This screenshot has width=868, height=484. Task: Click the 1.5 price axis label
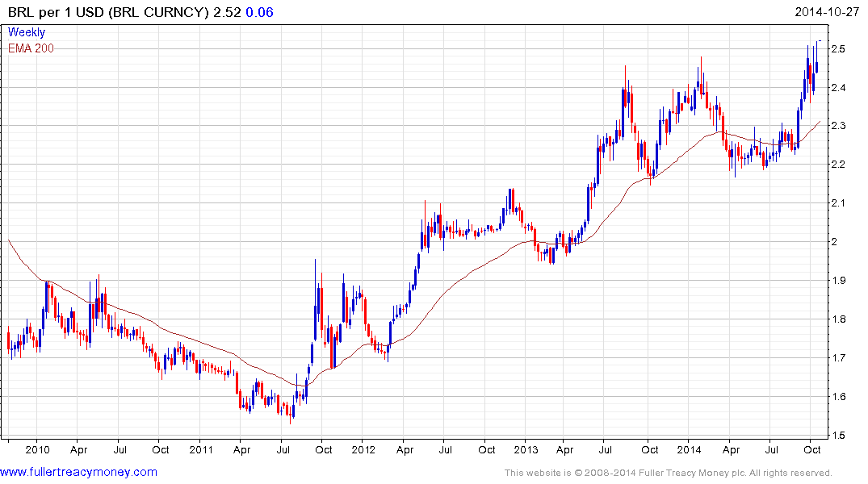tap(838, 436)
